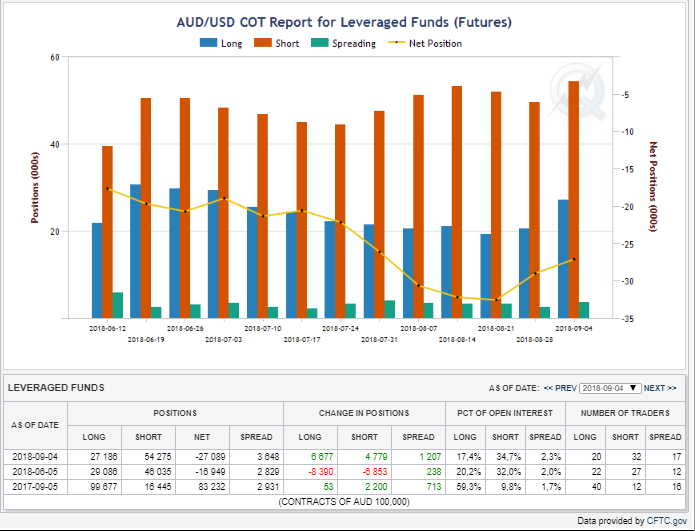Click the net position value 83 232

pyautogui.click(x=212, y=487)
